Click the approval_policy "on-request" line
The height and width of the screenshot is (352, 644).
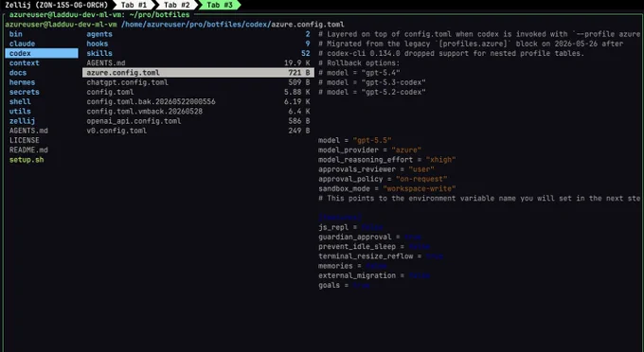click(x=383, y=179)
